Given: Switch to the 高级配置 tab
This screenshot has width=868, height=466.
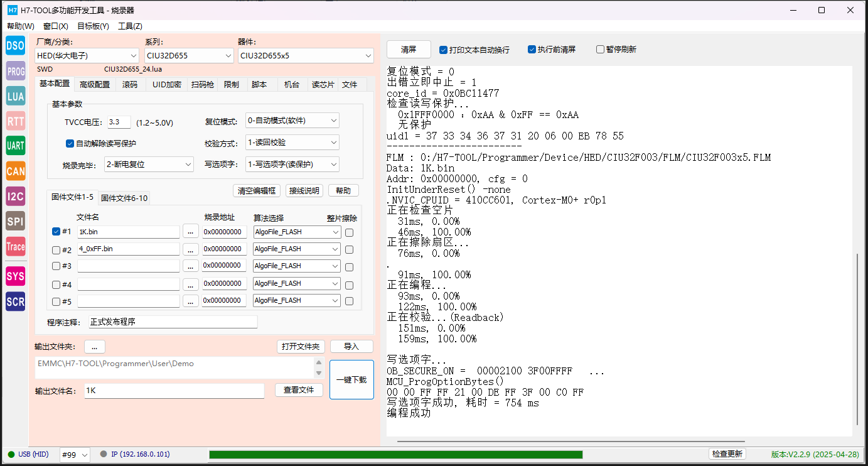Looking at the screenshot, I should (x=95, y=85).
